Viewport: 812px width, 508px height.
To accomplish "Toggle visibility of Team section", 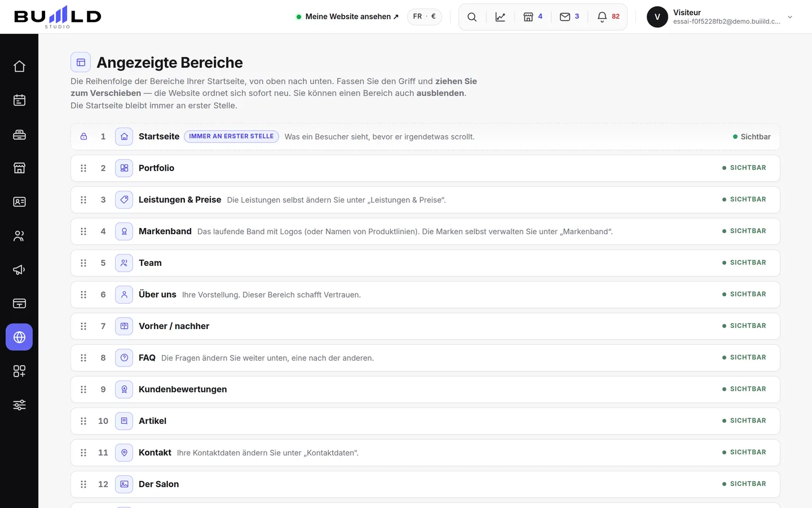I will tap(744, 262).
